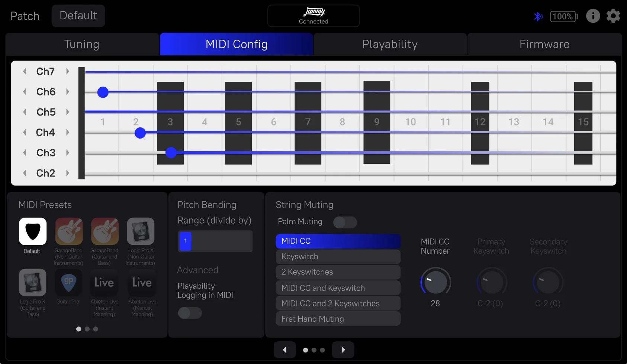Select Ableton Live (Instant Mapping) preset
Image resolution: width=627 pixels, height=364 pixels.
coord(104,283)
